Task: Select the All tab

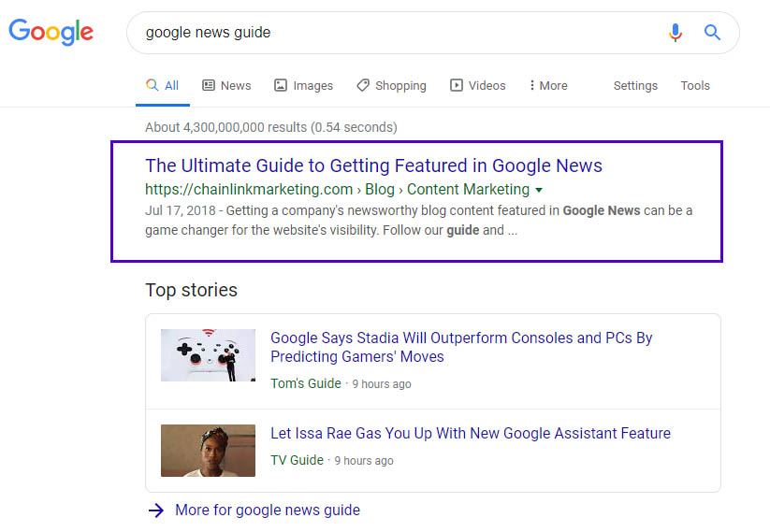Action: (163, 85)
